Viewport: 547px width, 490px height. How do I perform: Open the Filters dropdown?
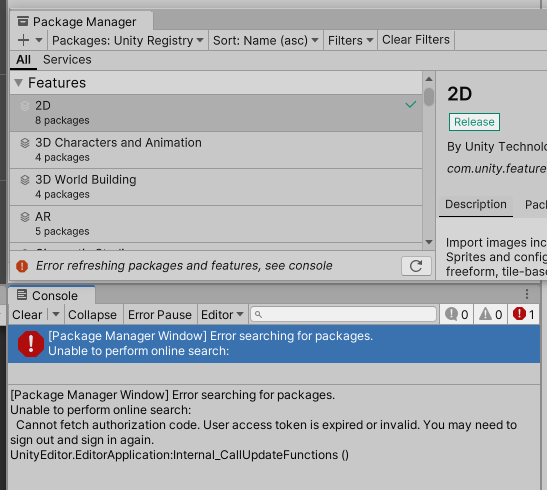[350, 40]
